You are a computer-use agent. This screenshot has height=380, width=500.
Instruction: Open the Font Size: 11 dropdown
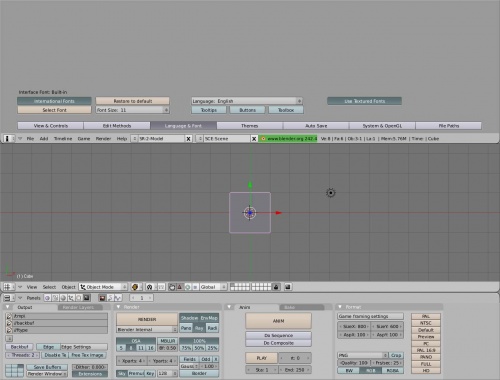(x=133, y=110)
